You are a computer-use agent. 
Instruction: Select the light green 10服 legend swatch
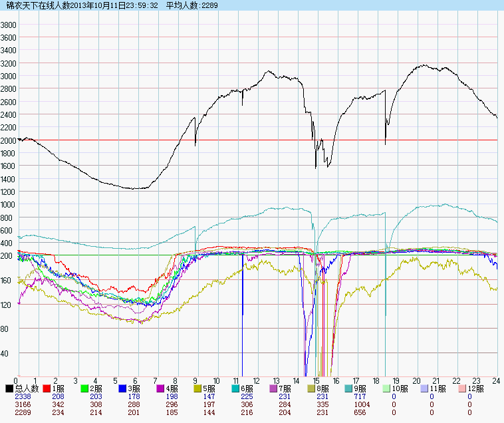coord(387,388)
